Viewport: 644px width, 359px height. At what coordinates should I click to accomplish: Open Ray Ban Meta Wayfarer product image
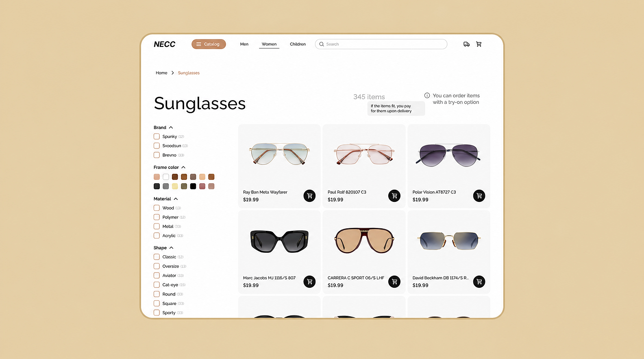[x=280, y=154]
